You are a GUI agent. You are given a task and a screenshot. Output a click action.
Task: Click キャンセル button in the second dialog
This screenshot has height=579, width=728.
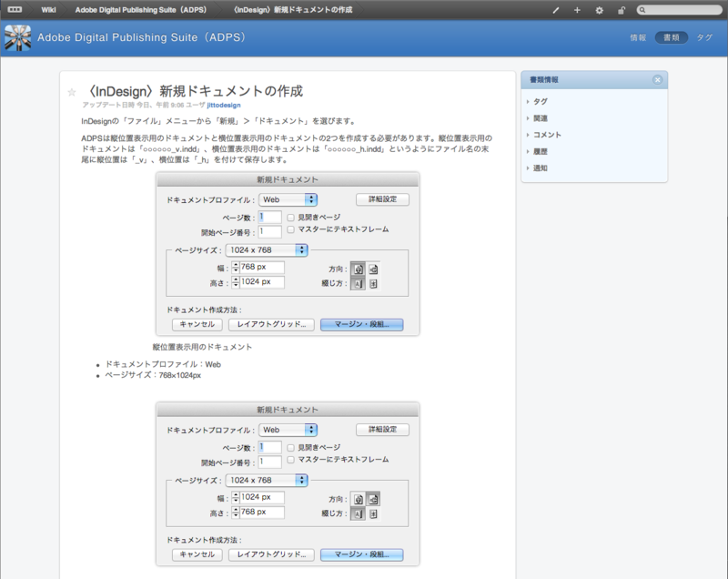197,554
